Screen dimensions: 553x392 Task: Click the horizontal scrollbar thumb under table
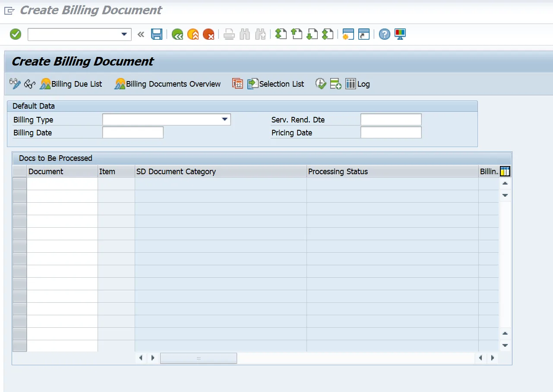click(199, 358)
